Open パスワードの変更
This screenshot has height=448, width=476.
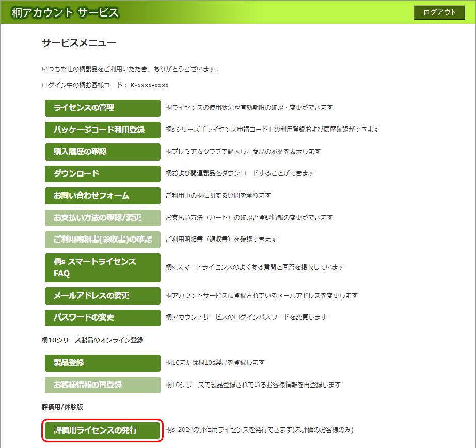pyautogui.click(x=103, y=318)
